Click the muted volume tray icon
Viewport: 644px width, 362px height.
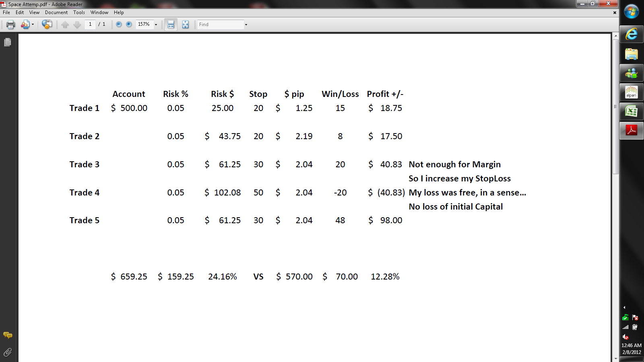click(625, 337)
